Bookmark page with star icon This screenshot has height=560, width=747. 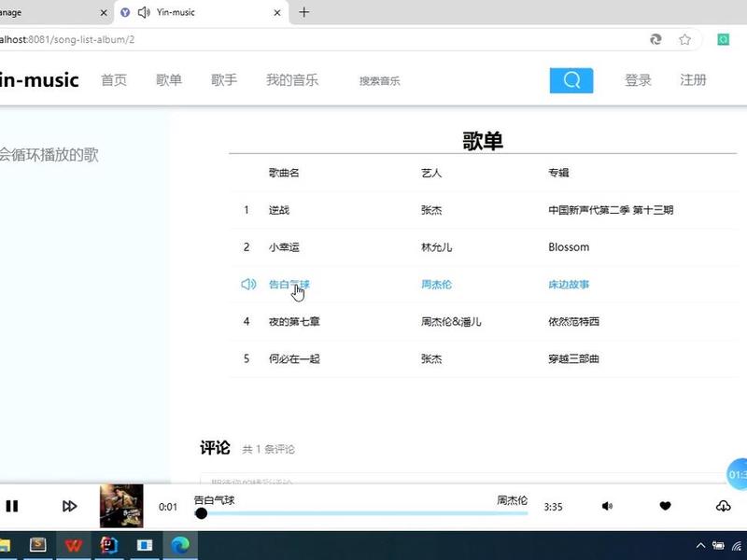coord(685,39)
